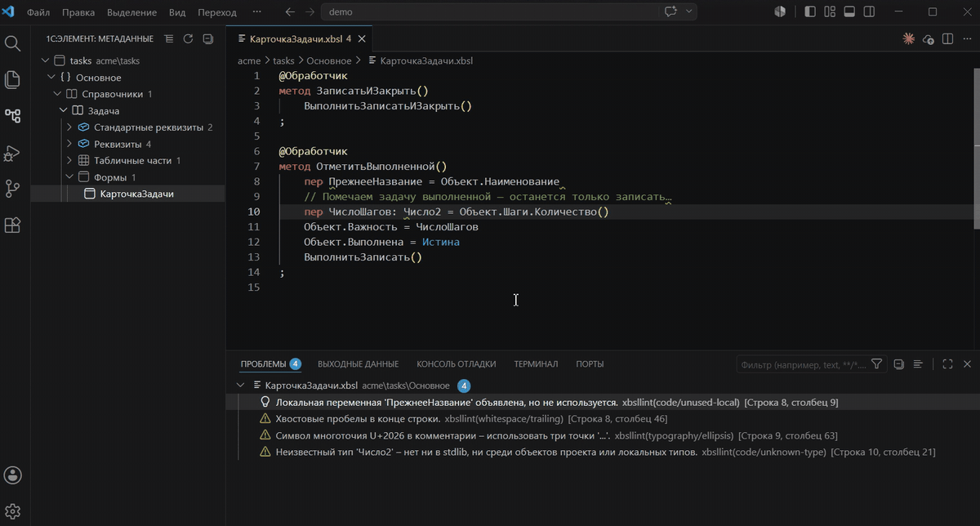Expand the Реквизиты node
This screenshot has width=980, height=526.
pyautogui.click(x=69, y=144)
